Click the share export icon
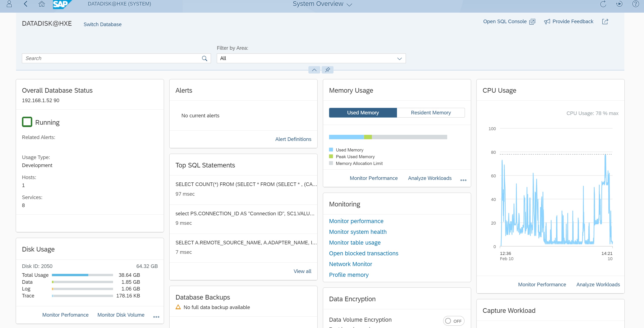Screen dimensions: 644x328 605,21
